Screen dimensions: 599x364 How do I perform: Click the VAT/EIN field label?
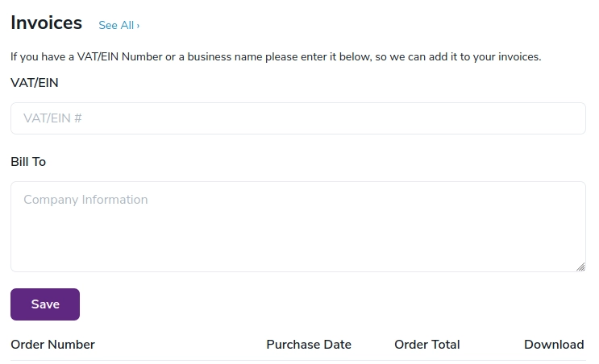pos(35,83)
